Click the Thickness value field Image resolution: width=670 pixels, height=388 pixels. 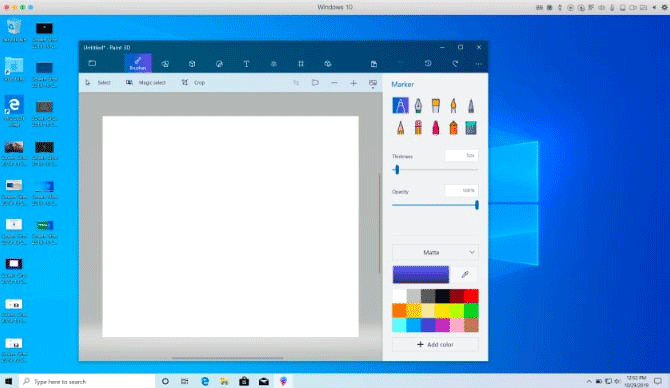point(461,156)
